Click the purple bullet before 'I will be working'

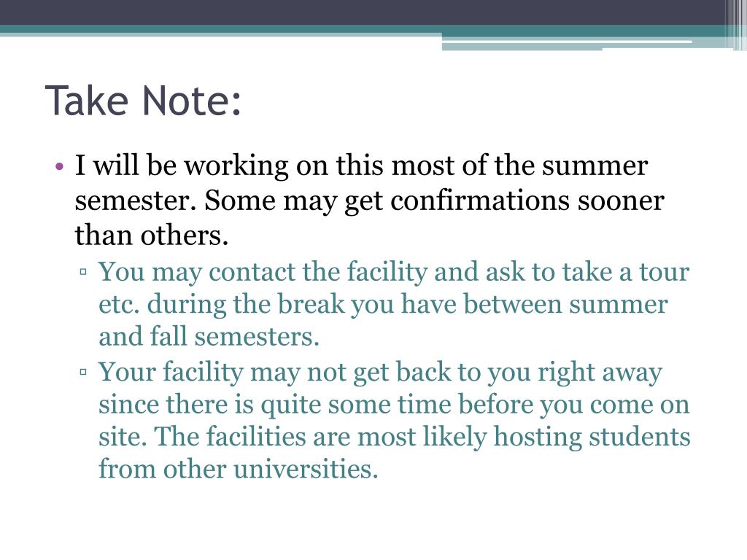(x=59, y=167)
